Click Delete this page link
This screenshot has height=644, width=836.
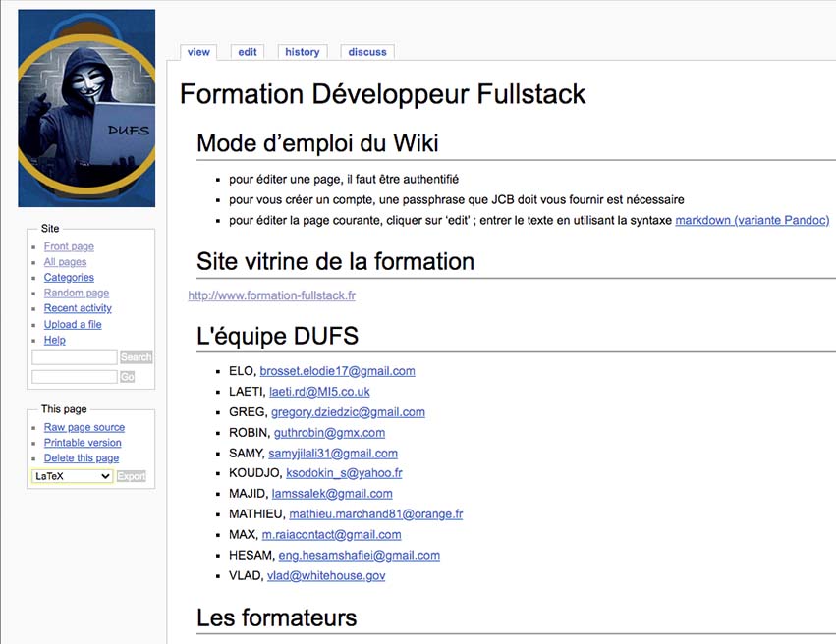click(x=82, y=458)
